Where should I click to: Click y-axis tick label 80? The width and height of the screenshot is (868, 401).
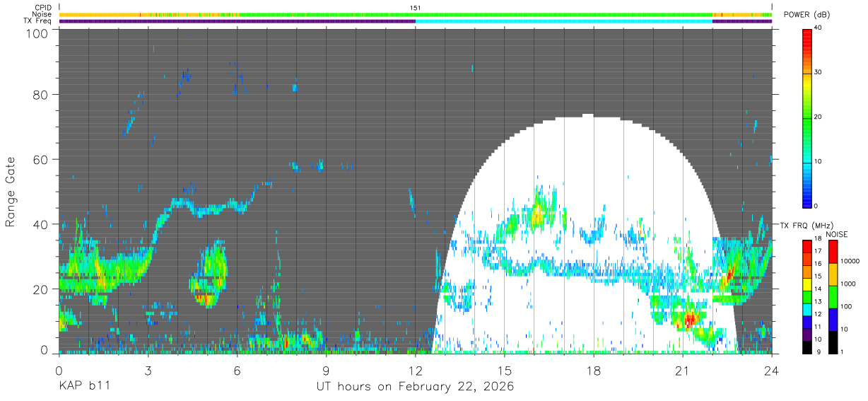(41, 94)
